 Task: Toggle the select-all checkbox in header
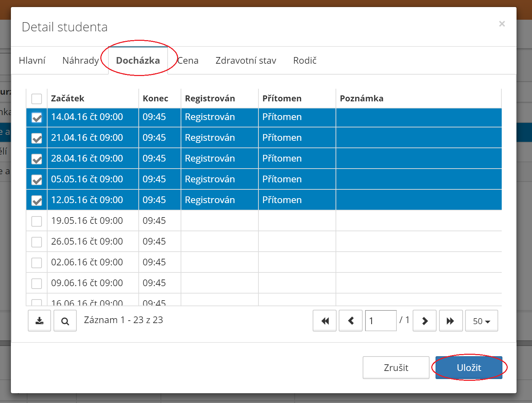click(x=37, y=99)
